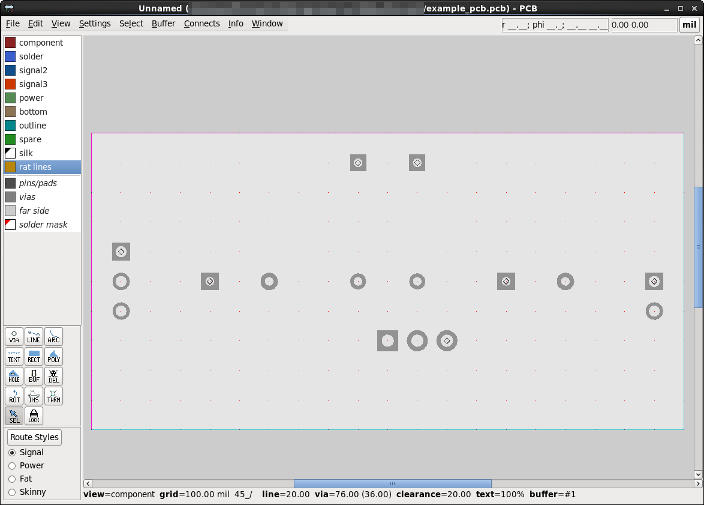Select the LINE drawing tool
The width and height of the screenshot is (704, 505).
[34, 337]
